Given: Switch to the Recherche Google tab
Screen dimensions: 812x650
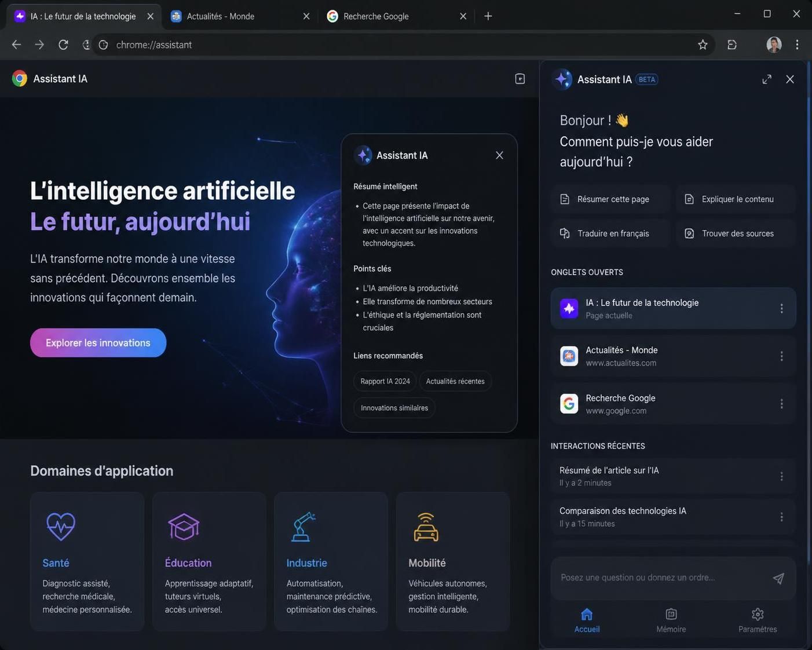Looking at the screenshot, I should point(397,16).
